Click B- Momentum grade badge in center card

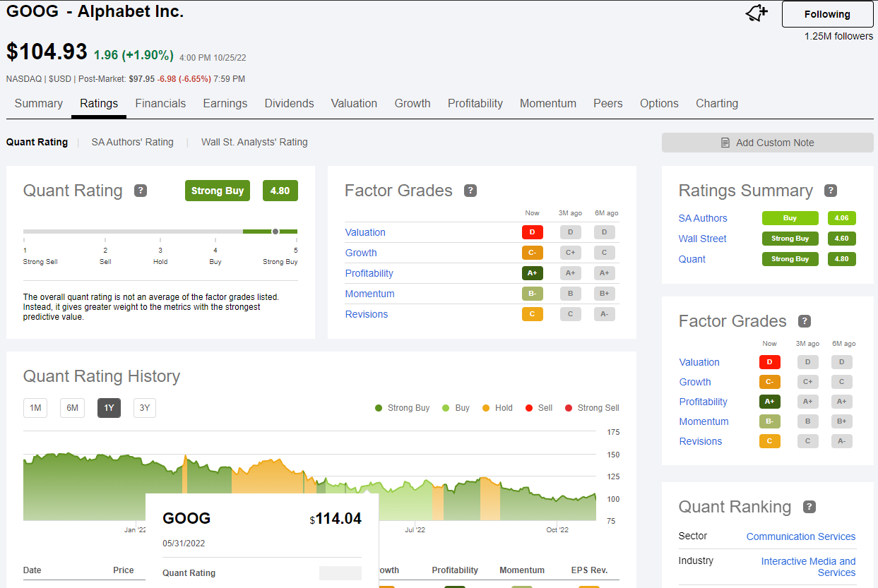(533, 294)
